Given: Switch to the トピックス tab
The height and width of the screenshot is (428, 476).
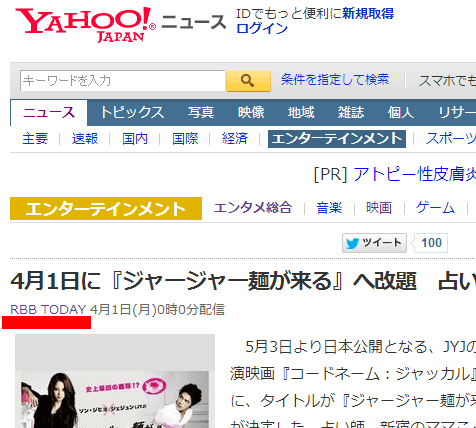Looking at the screenshot, I should tap(132, 112).
